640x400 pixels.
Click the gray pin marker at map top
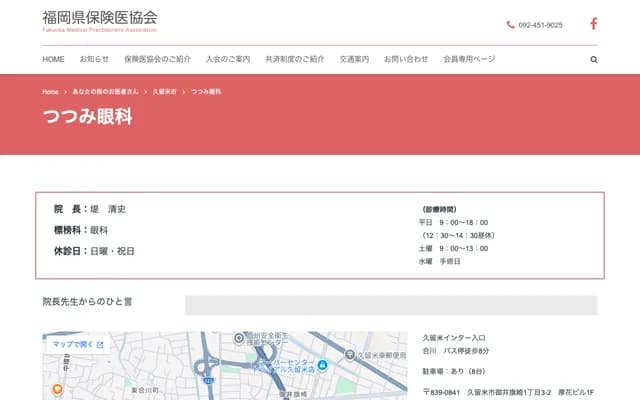(x=238, y=338)
